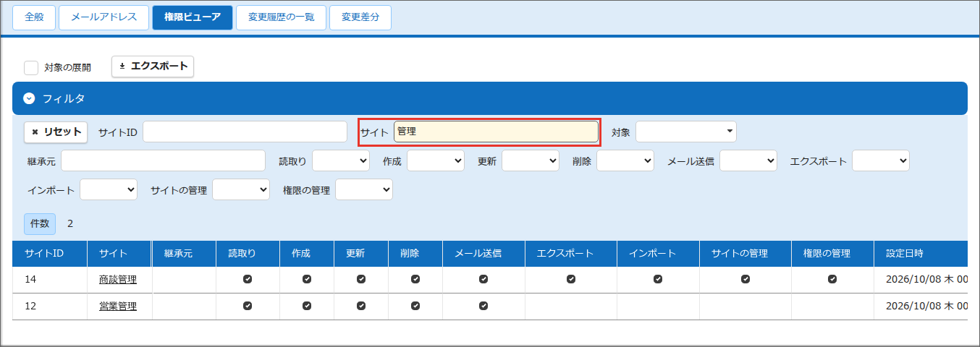Click site ID 12 cell
This screenshot has width=980, height=347.
pos(50,306)
